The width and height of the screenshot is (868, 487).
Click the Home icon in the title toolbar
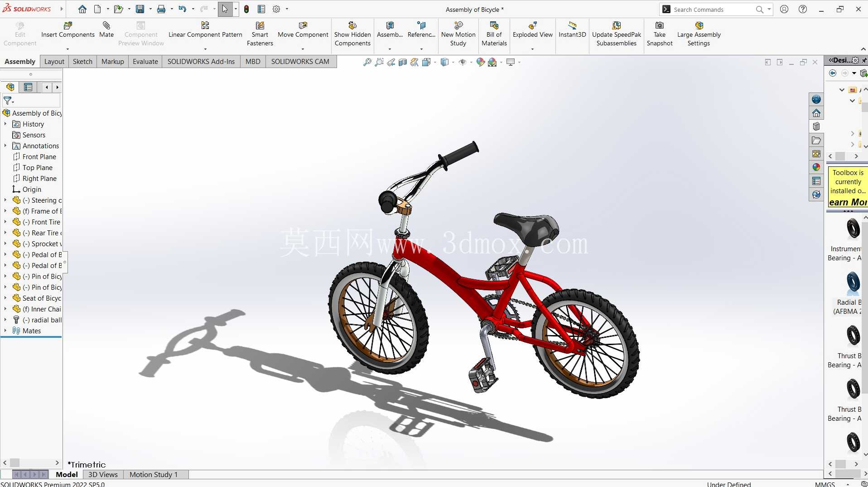[x=82, y=9]
